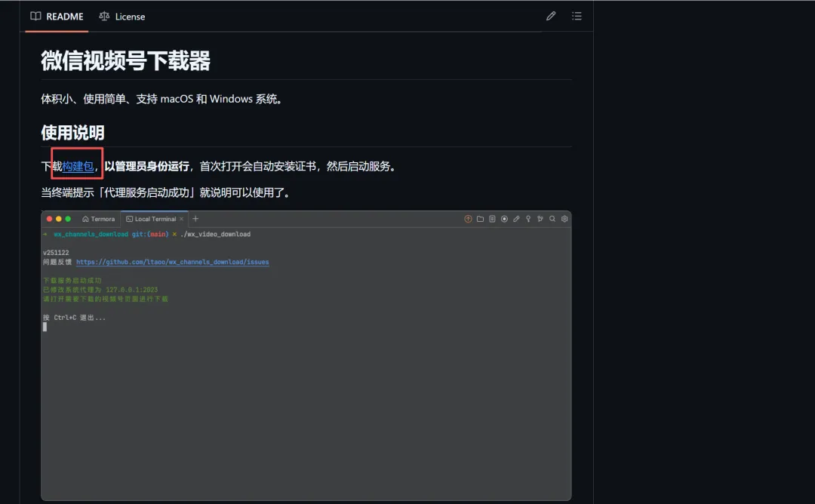Open the wx_channels_download issues URL in terminal
The height and width of the screenshot is (504, 815).
click(173, 262)
